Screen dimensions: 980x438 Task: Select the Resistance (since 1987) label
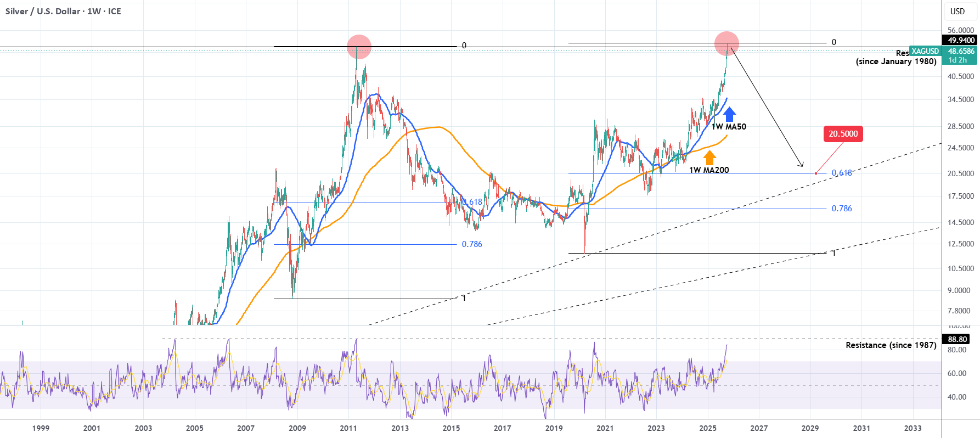[891, 345]
